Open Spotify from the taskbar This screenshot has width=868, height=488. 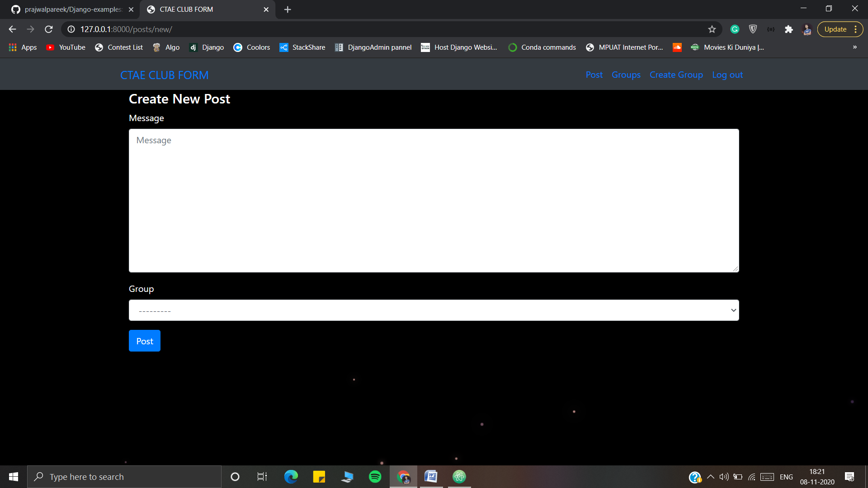coord(375,477)
